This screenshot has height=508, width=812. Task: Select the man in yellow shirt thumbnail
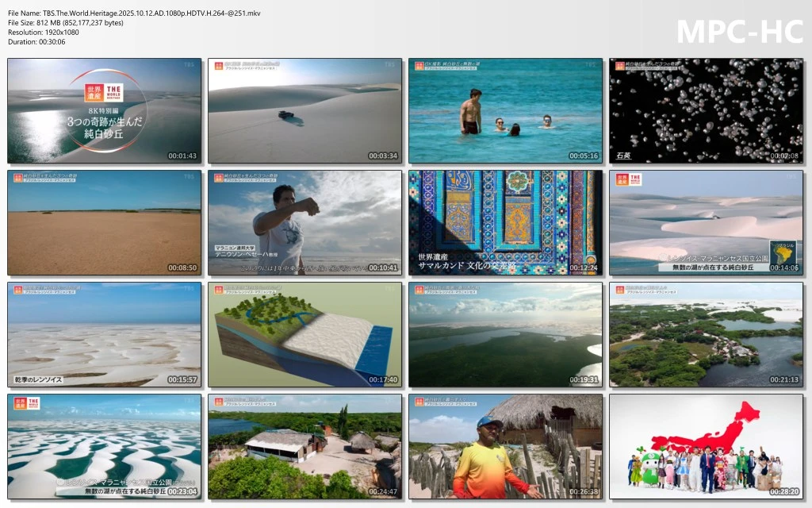click(x=505, y=447)
